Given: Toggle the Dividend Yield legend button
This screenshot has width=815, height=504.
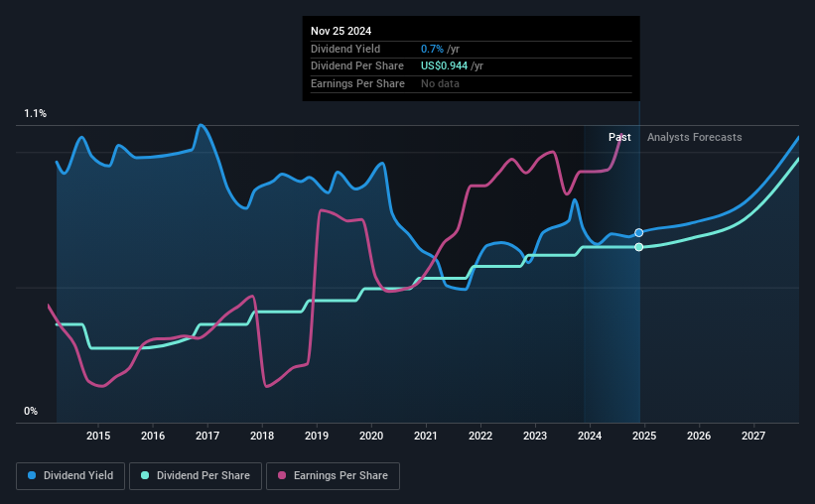Looking at the screenshot, I should tap(70, 476).
